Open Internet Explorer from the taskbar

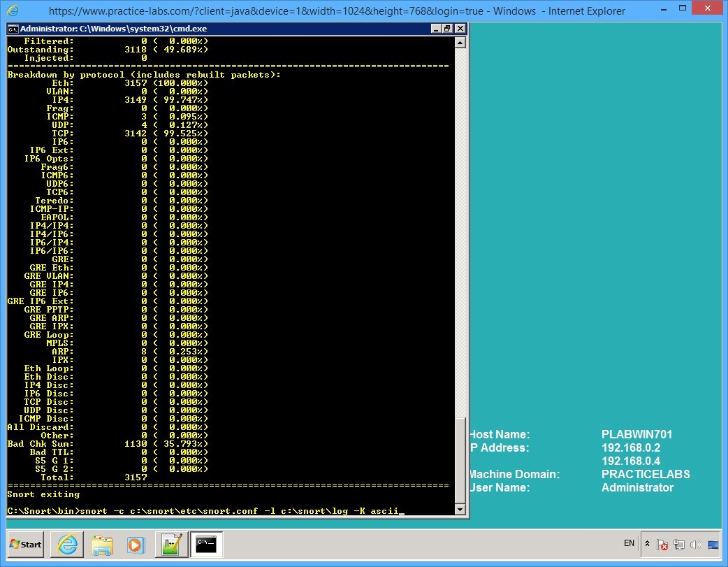point(66,544)
